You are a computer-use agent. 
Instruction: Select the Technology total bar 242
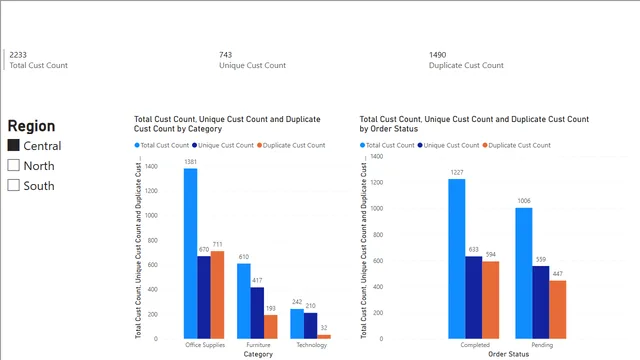coord(297,324)
